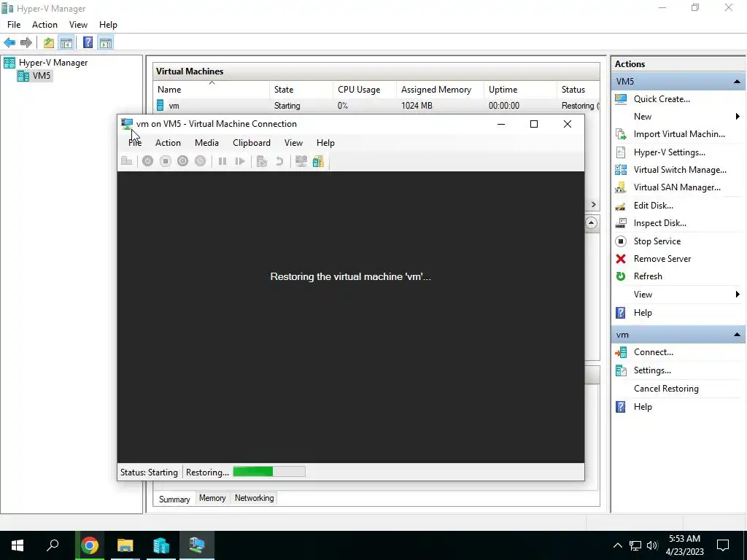Open File Explorer from the taskbar
Viewport: 747px width, 560px height.
[125, 545]
